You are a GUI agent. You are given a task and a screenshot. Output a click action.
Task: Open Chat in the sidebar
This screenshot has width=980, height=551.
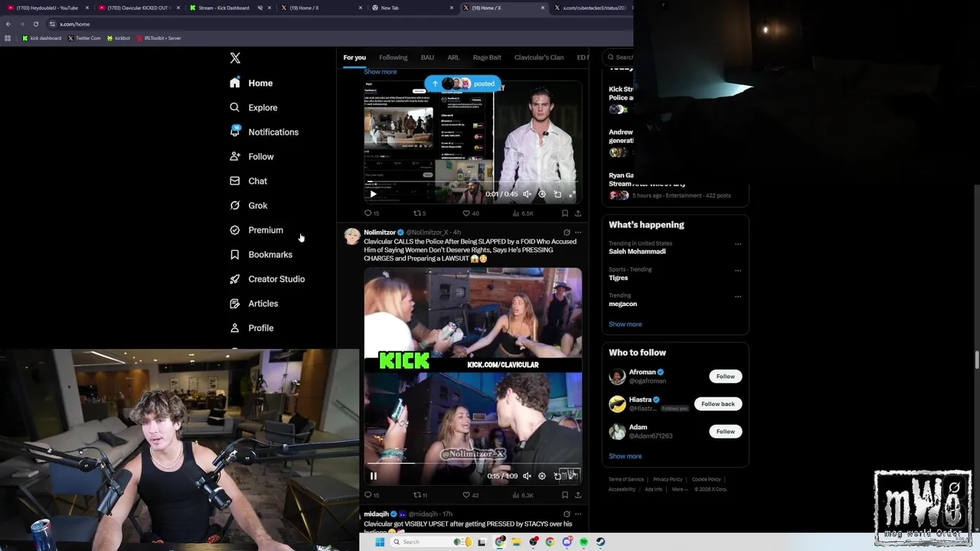click(248, 181)
